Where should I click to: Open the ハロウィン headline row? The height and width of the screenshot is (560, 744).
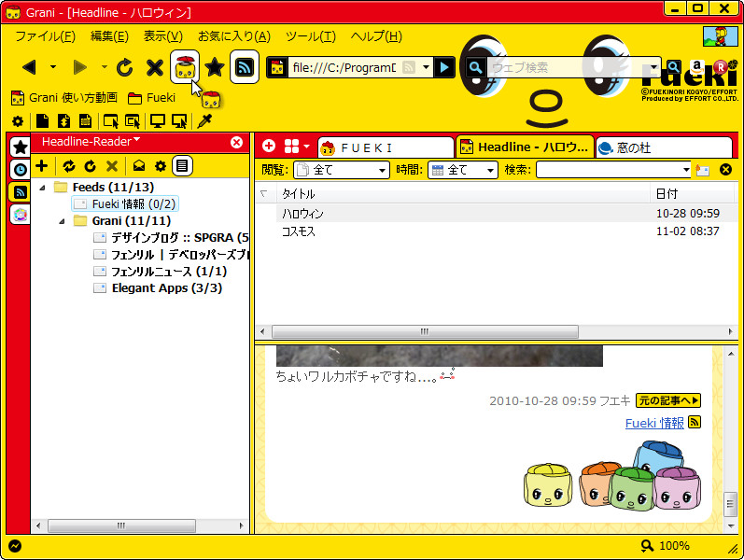[496, 214]
